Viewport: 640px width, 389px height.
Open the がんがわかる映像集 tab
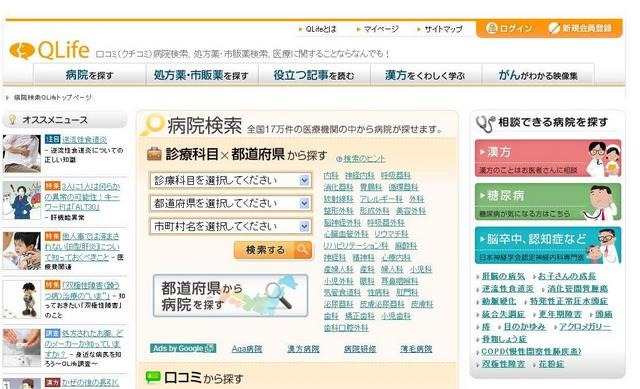538,75
